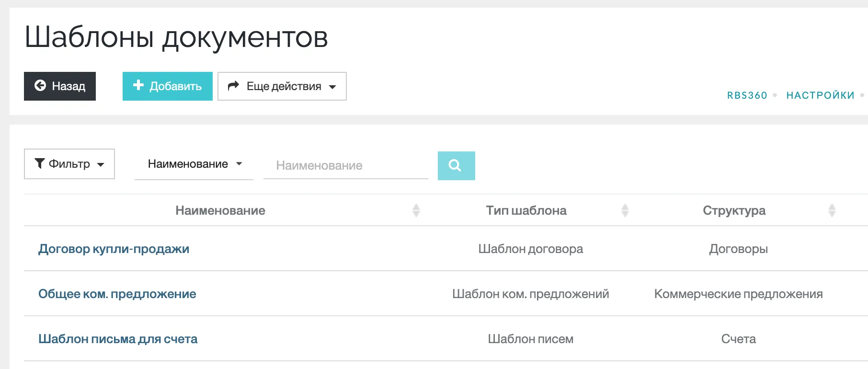Click the magnifying glass search button
This screenshot has height=369, width=868.
coord(456,166)
